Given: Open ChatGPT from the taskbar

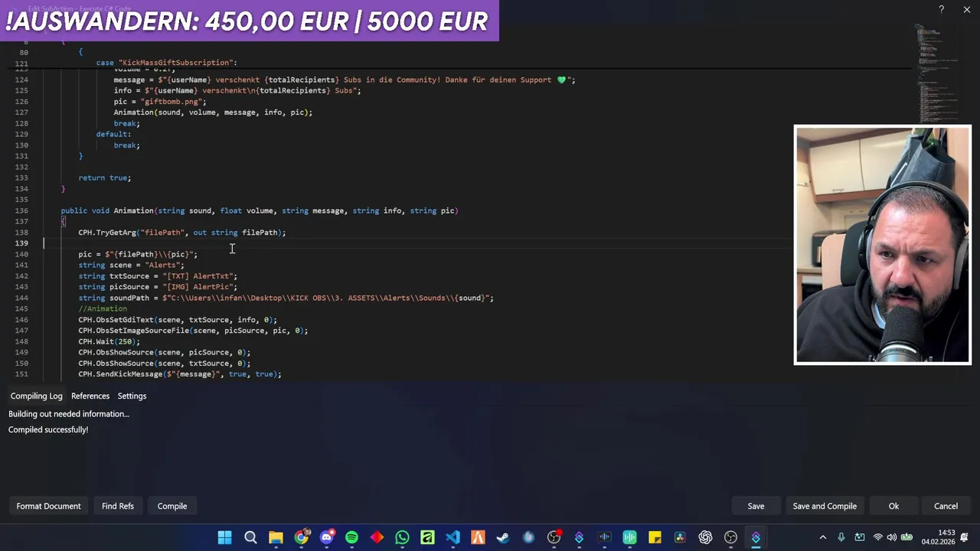Looking at the screenshot, I should point(705,537).
